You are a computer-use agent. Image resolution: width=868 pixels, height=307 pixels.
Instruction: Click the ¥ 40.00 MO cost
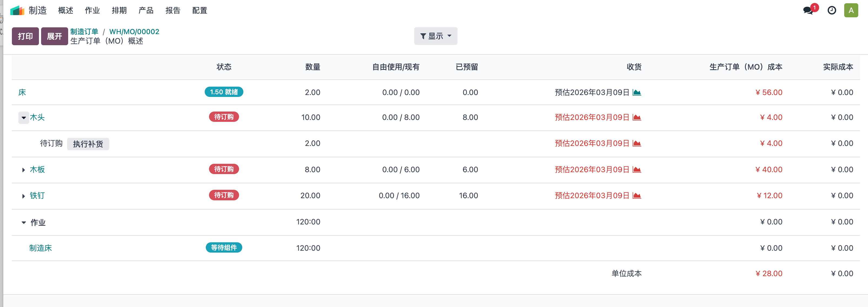coord(768,169)
